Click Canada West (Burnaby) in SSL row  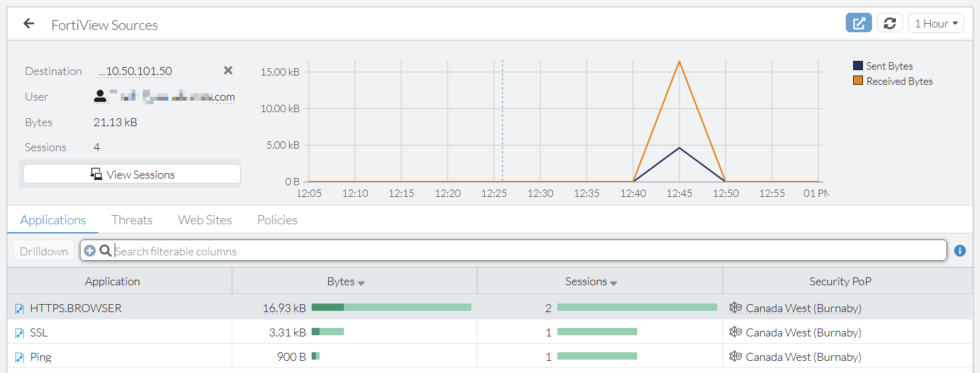(x=803, y=332)
